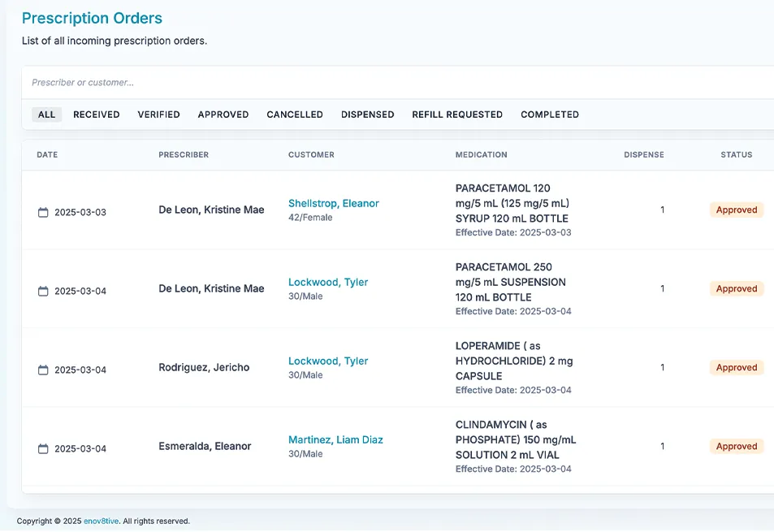Click calendar icon in Rodriguez, Jericho row
The image size is (774, 532).
tap(43, 370)
